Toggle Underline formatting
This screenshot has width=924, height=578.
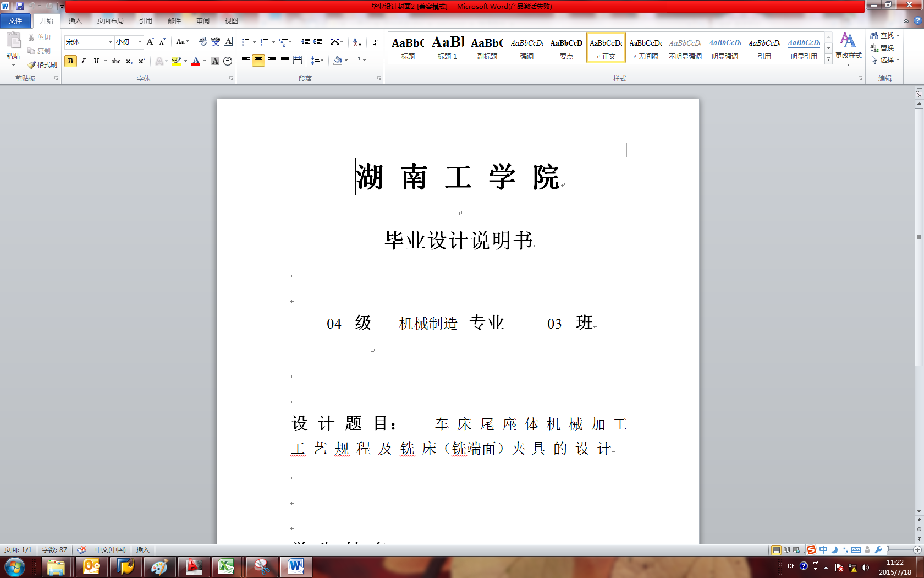click(x=96, y=61)
